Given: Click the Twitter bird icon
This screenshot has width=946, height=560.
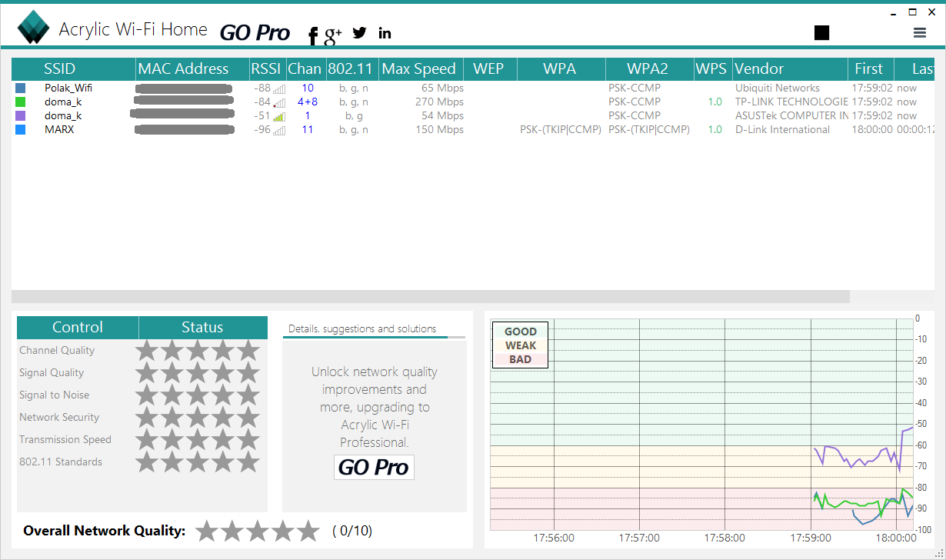Looking at the screenshot, I should click(x=359, y=32).
